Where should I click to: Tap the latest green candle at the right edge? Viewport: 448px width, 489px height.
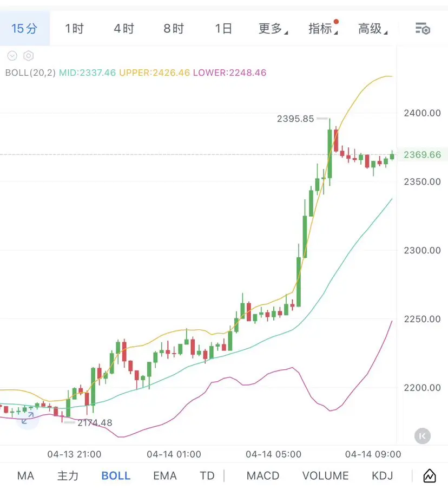(392, 155)
